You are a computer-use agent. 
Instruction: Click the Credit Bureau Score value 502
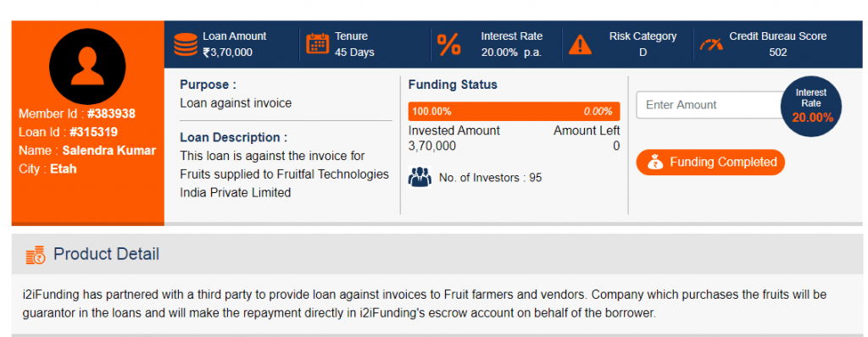[x=778, y=52]
